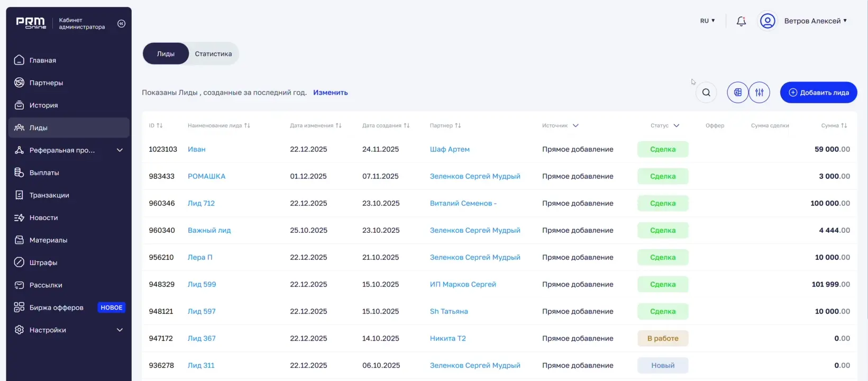Open Штрафы from the sidebar
Image resolution: width=868 pixels, height=381 pixels.
[43, 263]
